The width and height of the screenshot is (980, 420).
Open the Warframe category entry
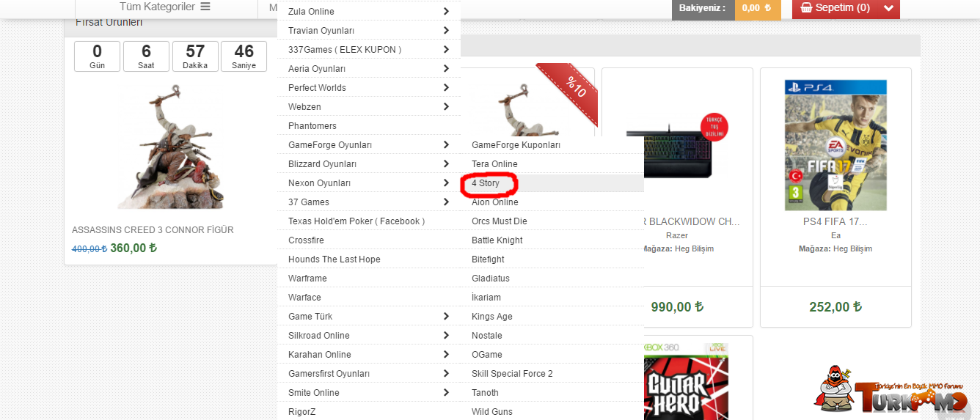369,278
